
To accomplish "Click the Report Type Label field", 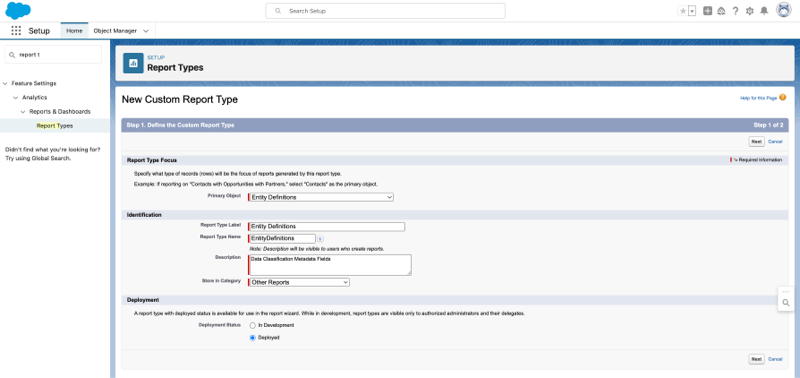I will pos(327,226).
